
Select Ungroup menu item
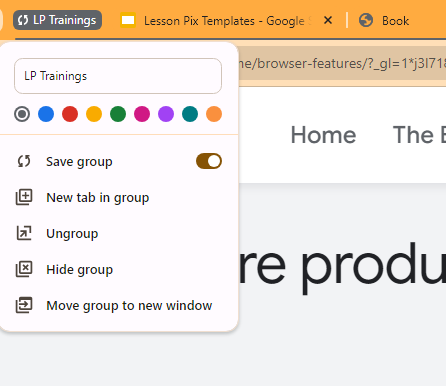[x=119, y=233]
